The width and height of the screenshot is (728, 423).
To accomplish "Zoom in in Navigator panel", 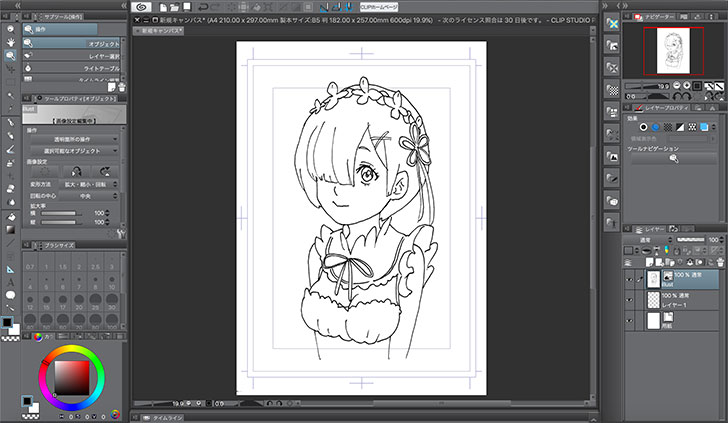I will (687, 86).
